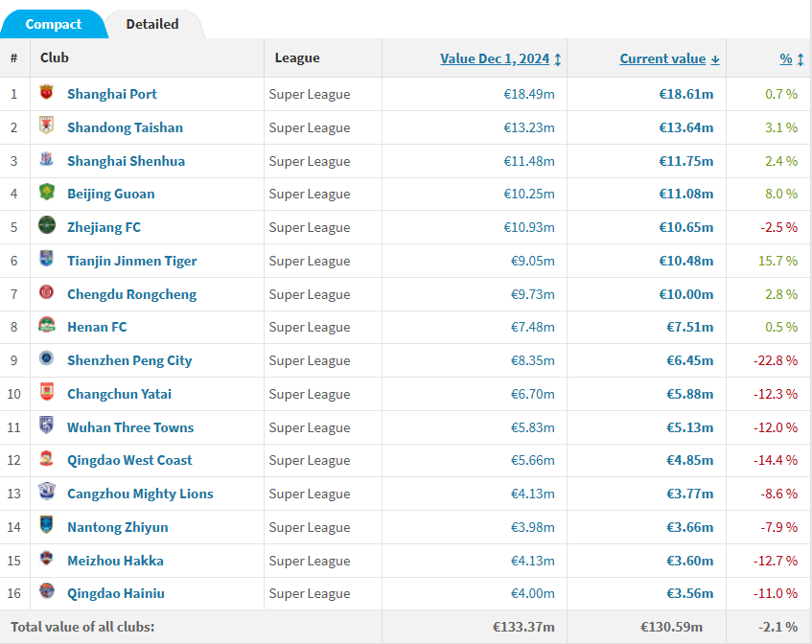Open the Nantong Zhiyun club link
812x644 pixels.
(118, 527)
